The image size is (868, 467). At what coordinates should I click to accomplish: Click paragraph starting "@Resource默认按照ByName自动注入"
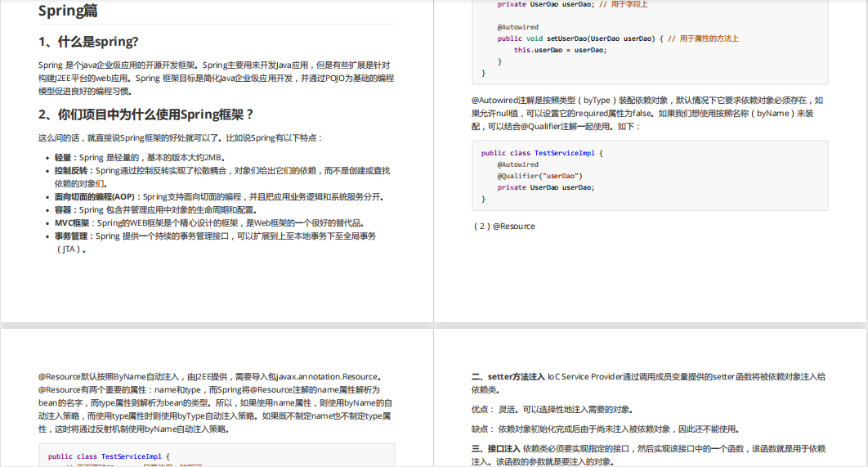(215, 402)
